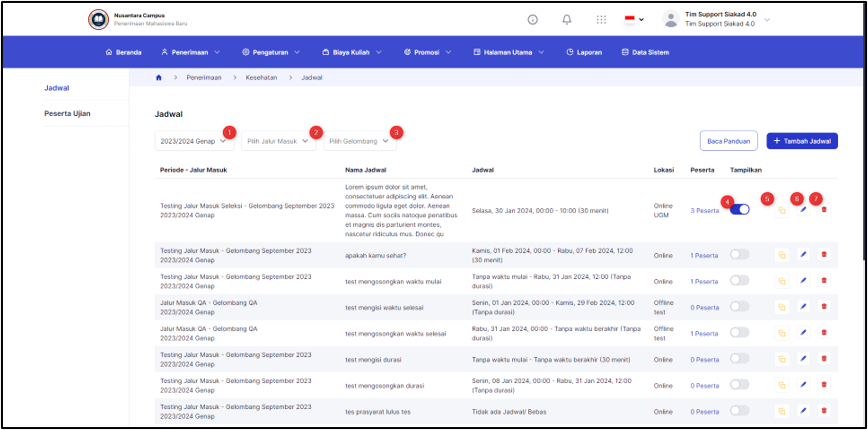Open the apps grid icon
This screenshot has height=430, width=868.
point(601,20)
